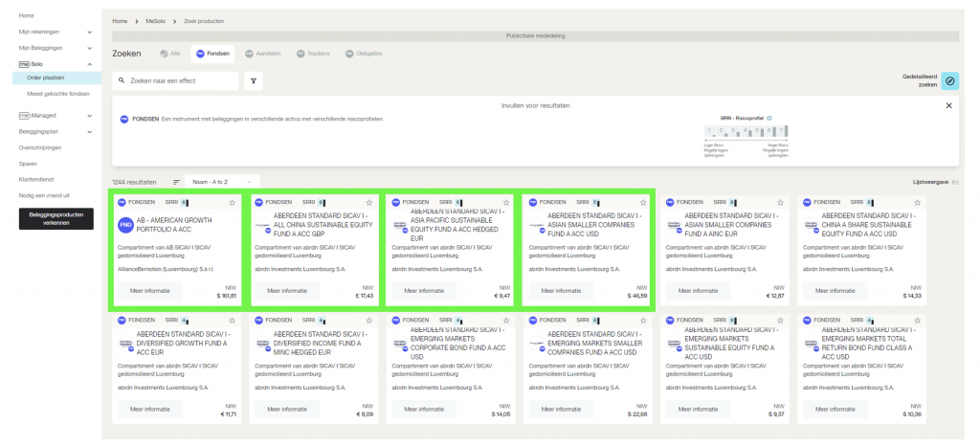Focus the Zoeken naar een effect field
The width and height of the screenshot is (980, 446).
(x=176, y=80)
